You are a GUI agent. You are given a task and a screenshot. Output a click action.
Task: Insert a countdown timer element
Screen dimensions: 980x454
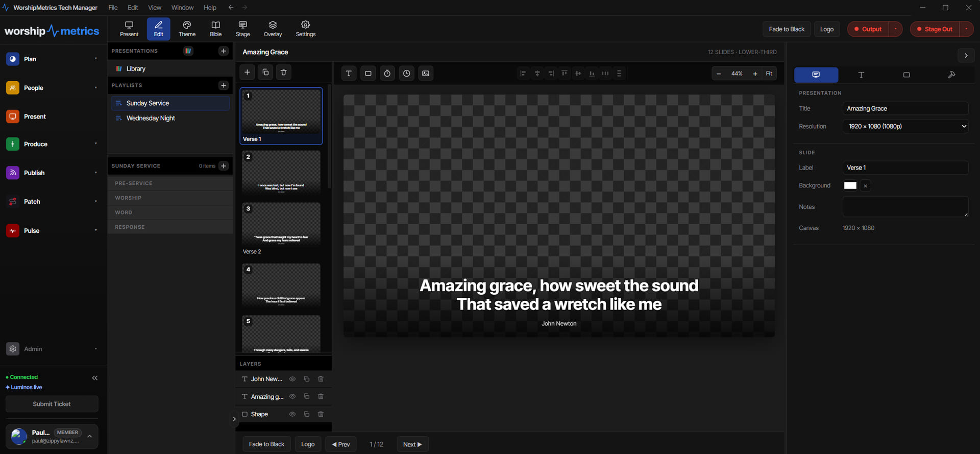click(x=387, y=74)
